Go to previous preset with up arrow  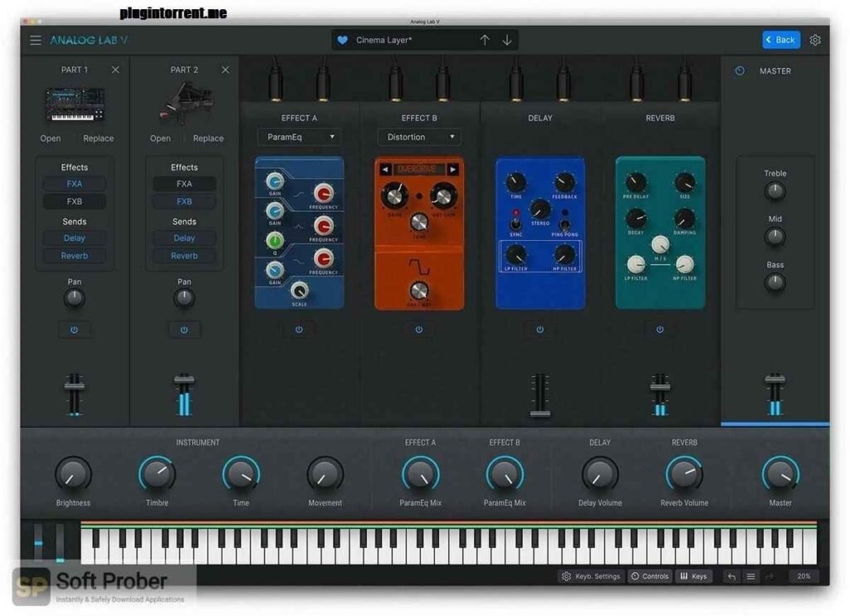[x=485, y=40]
